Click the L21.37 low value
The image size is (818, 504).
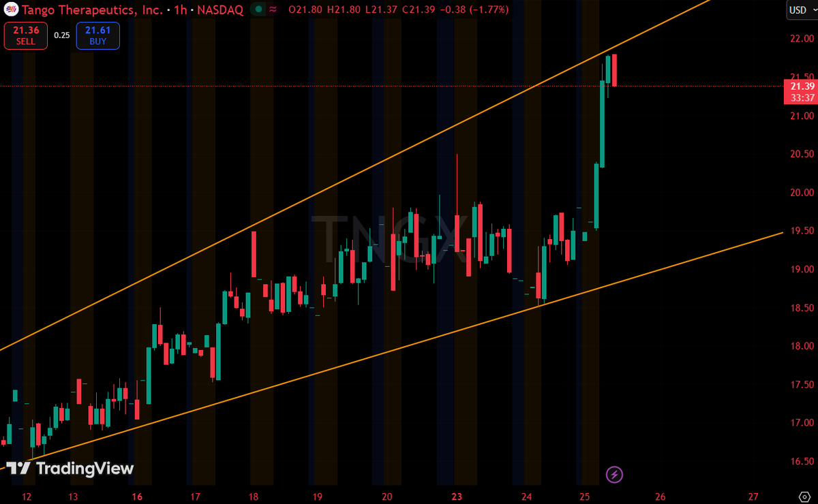pos(380,10)
